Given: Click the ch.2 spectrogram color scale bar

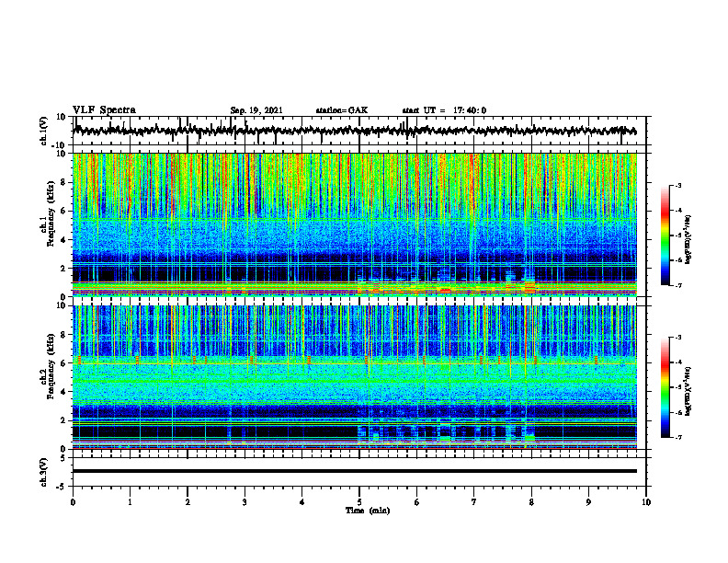Looking at the screenshot, I should coord(665,387).
